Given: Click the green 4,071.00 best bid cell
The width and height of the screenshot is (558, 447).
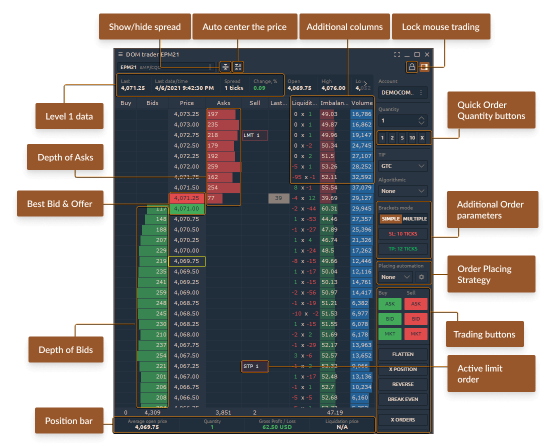Looking at the screenshot, I should (x=187, y=209).
